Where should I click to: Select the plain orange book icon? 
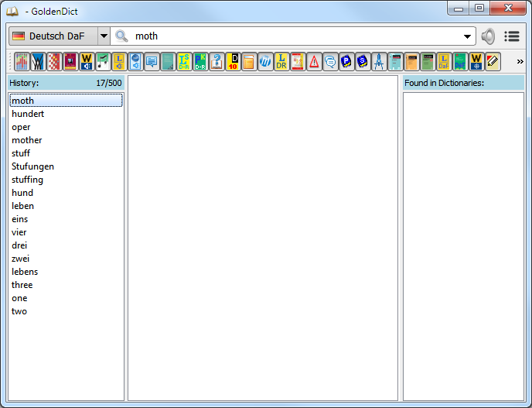point(249,61)
